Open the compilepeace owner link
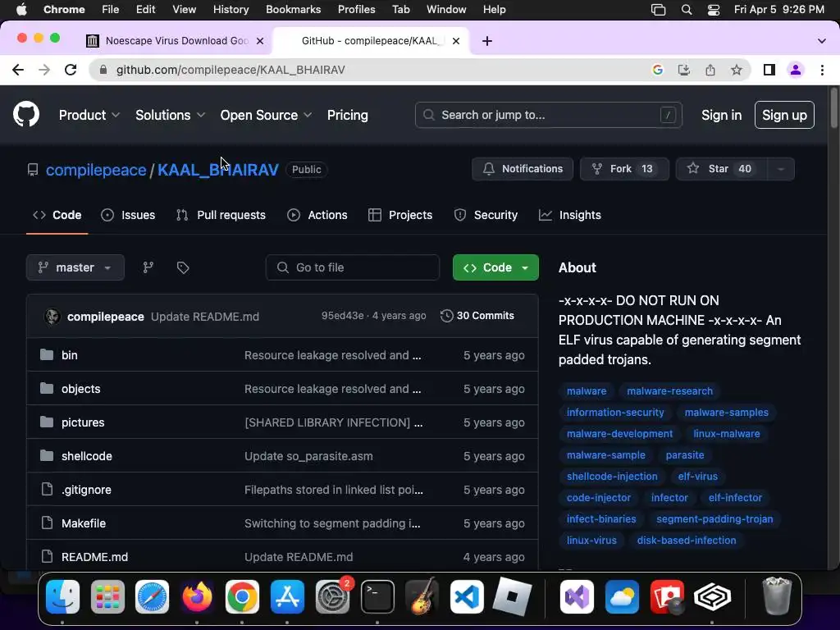This screenshot has height=630, width=840. point(96,170)
